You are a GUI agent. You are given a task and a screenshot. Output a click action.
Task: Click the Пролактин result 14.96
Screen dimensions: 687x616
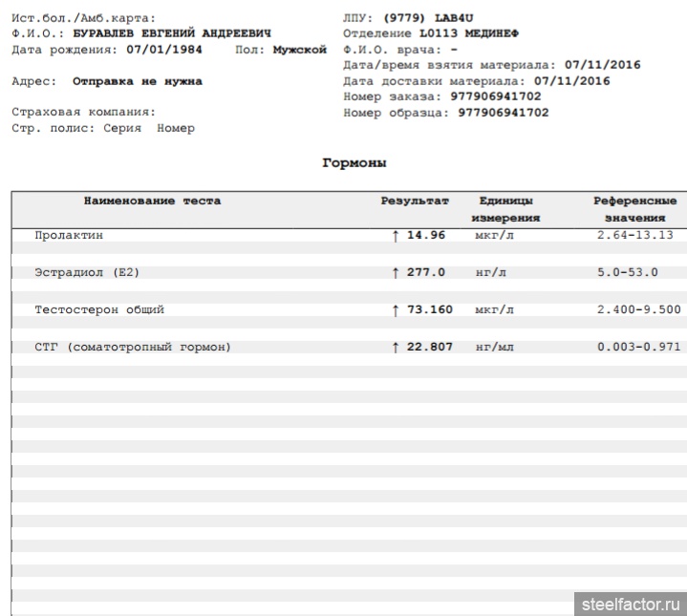point(426,235)
